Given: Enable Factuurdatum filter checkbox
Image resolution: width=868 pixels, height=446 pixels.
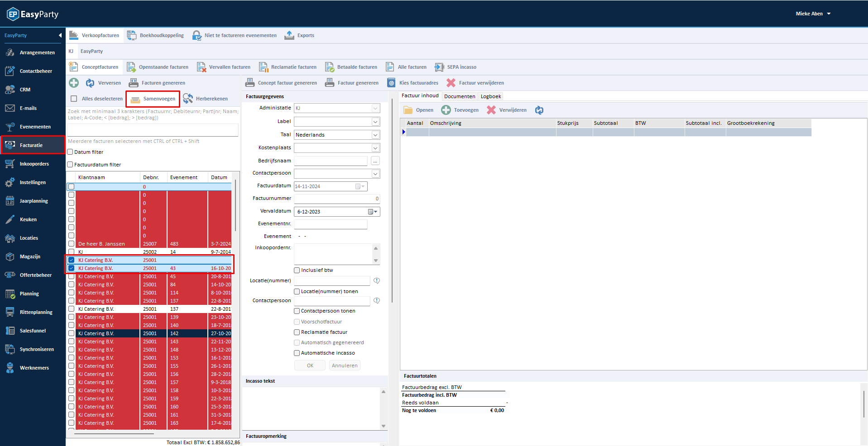Looking at the screenshot, I should pyautogui.click(x=70, y=165).
